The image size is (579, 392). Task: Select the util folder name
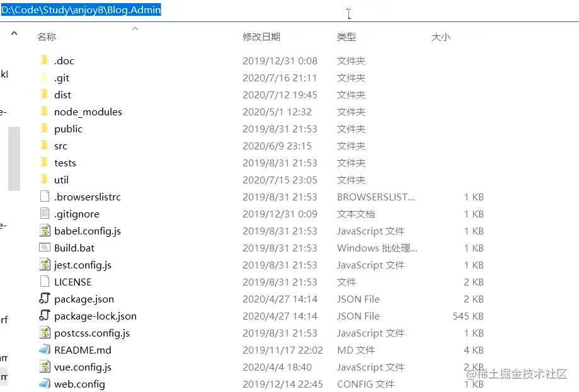point(61,180)
